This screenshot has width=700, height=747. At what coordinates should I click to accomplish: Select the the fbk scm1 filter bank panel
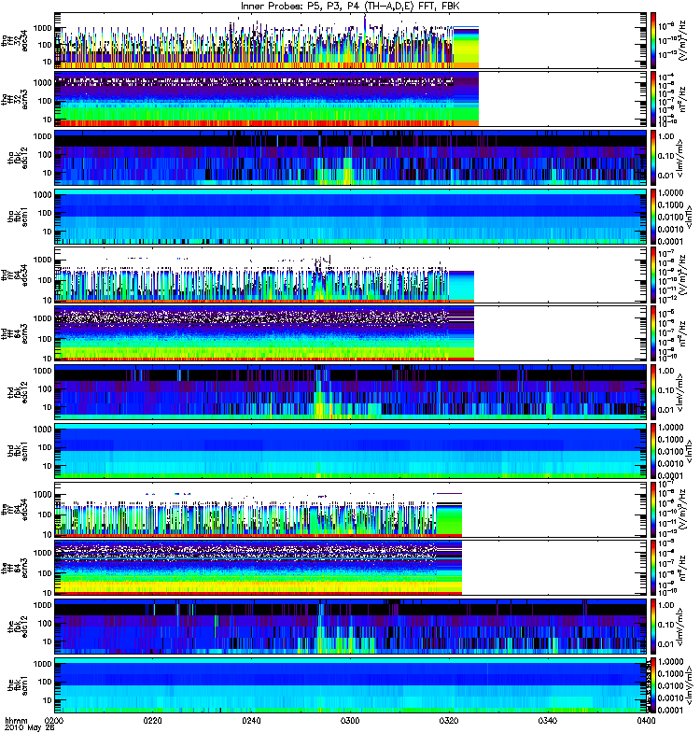click(351, 685)
